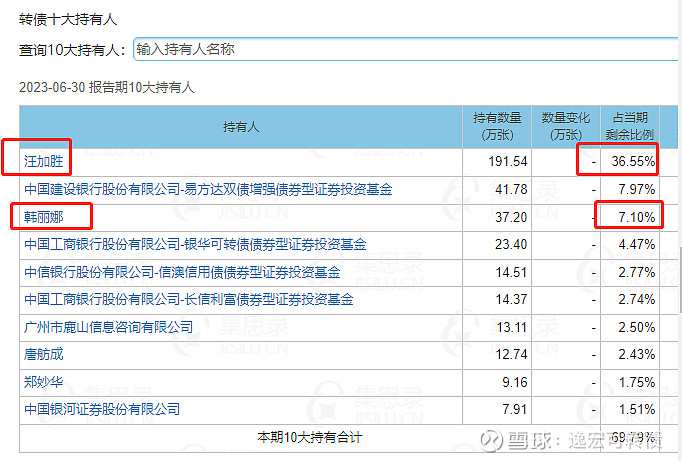Select the 37.20 holding quantity cell
Image resolution: width=682 pixels, height=461 pixels.
[x=497, y=217]
